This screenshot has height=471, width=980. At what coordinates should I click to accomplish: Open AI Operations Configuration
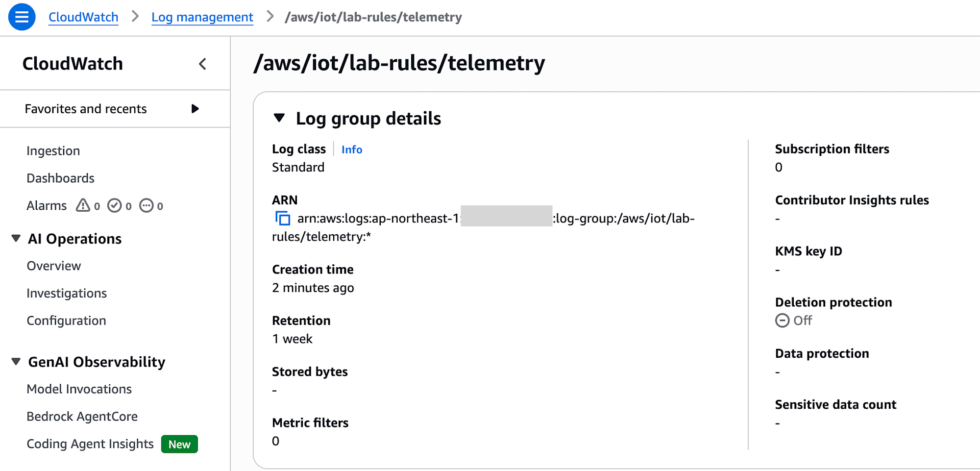[x=66, y=321]
